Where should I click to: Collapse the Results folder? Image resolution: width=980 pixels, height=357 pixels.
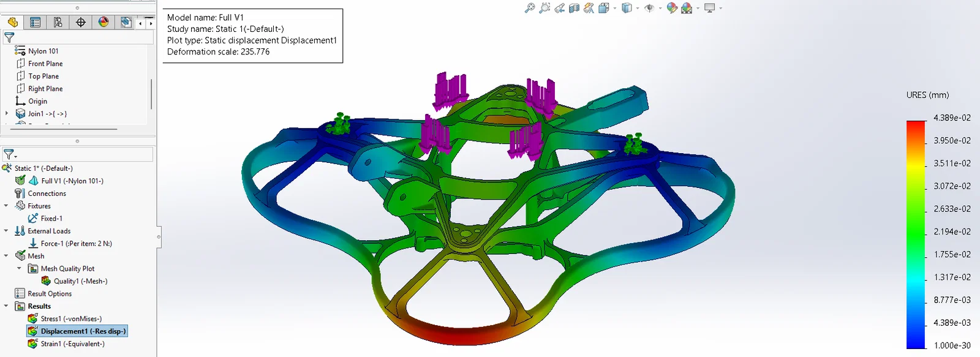(6, 306)
